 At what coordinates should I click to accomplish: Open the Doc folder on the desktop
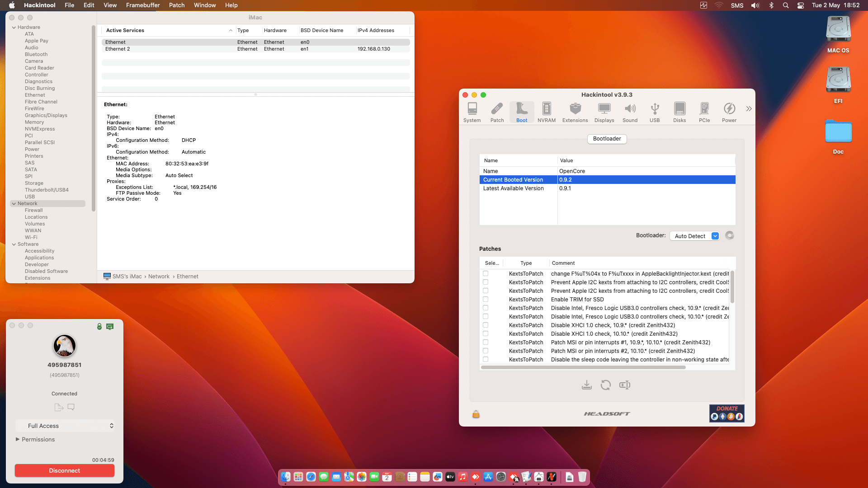coord(838,136)
